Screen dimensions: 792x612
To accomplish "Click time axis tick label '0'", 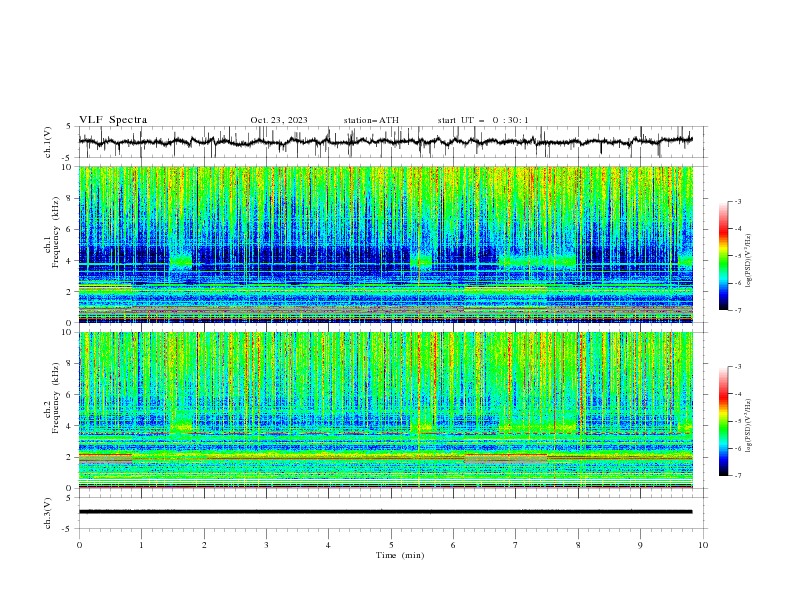I will [79, 545].
